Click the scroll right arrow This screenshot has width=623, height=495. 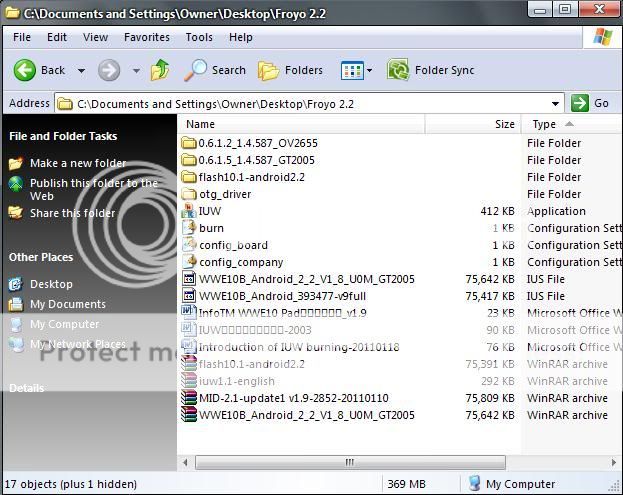[x=613, y=462]
